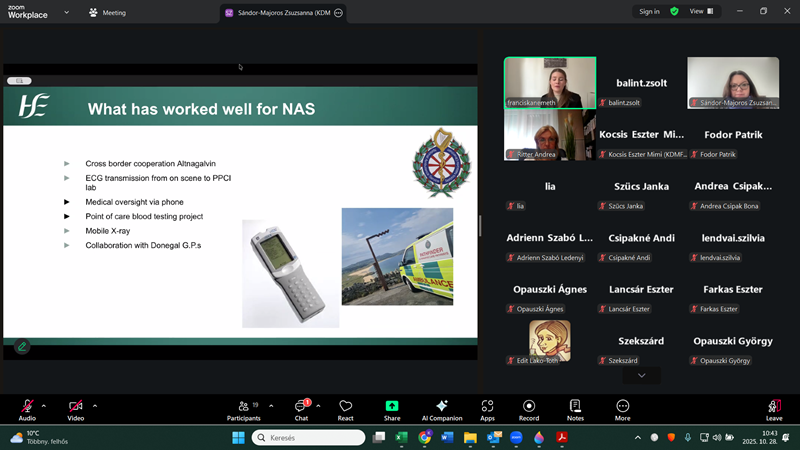Image resolution: width=800 pixels, height=450 pixels.
Task: Click the Sign in button
Action: pos(649,11)
